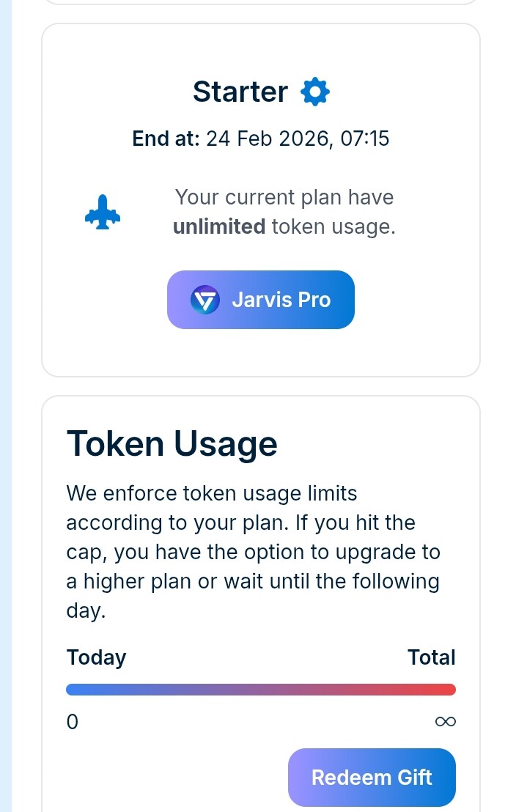Click the 0 value under Today
Image resolution: width=505 pixels, height=812 pixels.
[x=72, y=722]
